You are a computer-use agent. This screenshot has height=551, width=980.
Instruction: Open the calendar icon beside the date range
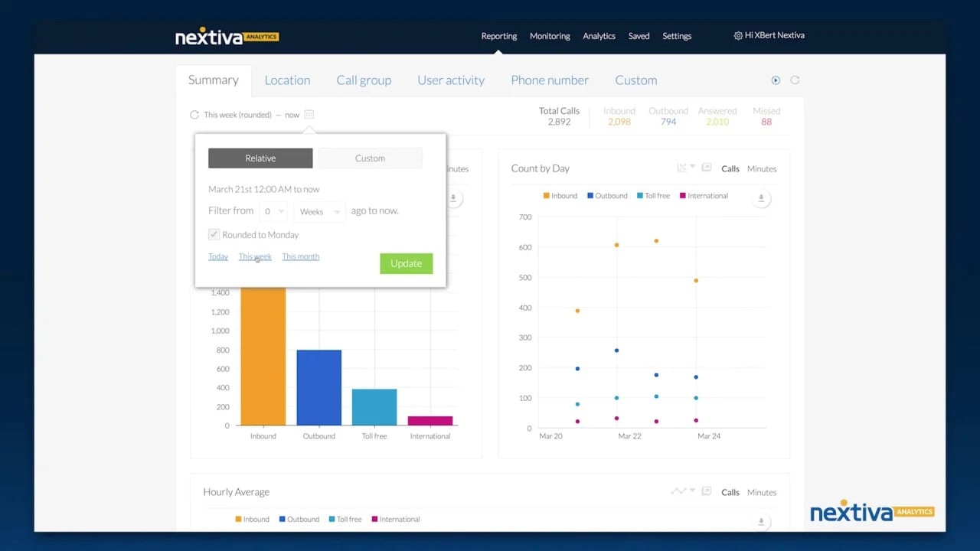309,113
